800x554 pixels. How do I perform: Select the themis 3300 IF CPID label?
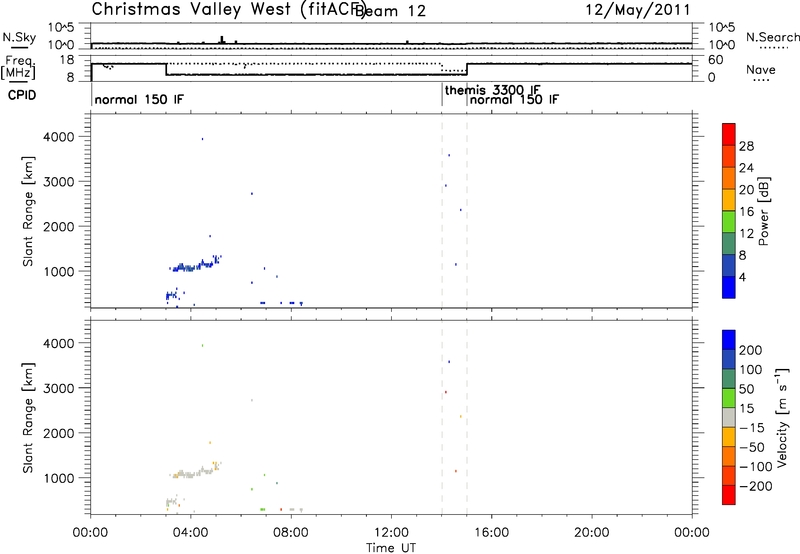pyautogui.click(x=492, y=90)
